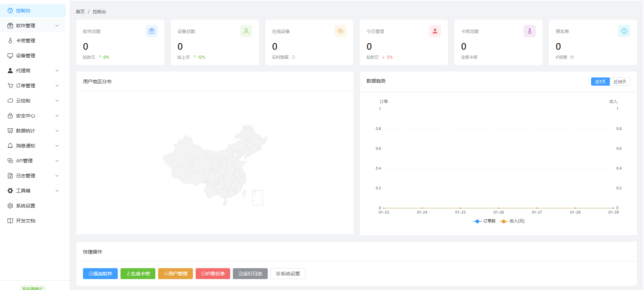Click the 添加软件 quick action button
Viewport: 644px width, 290px height.
click(x=100, y=274)
